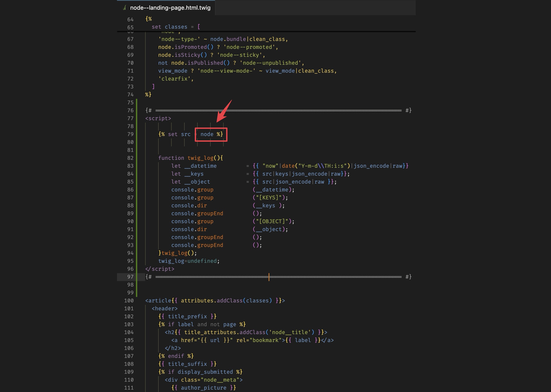Click the rel="bookmark" attribute on line 105
551x392 pixels.
259,340
